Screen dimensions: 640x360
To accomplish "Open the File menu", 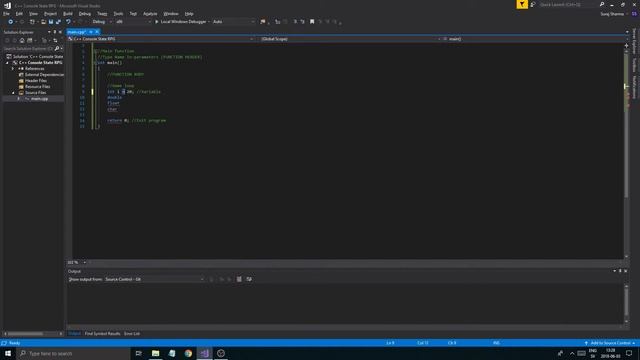I will click(6, 14).
